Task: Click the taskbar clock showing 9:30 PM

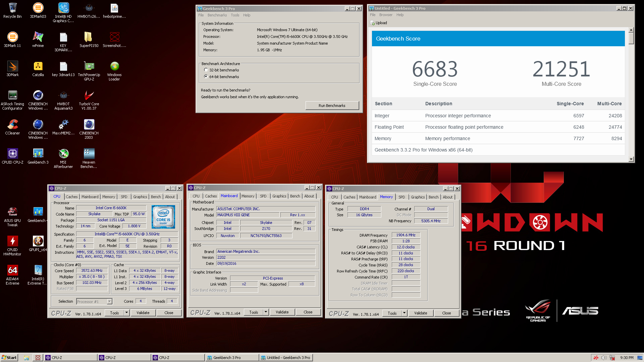Action: [627, 358]
